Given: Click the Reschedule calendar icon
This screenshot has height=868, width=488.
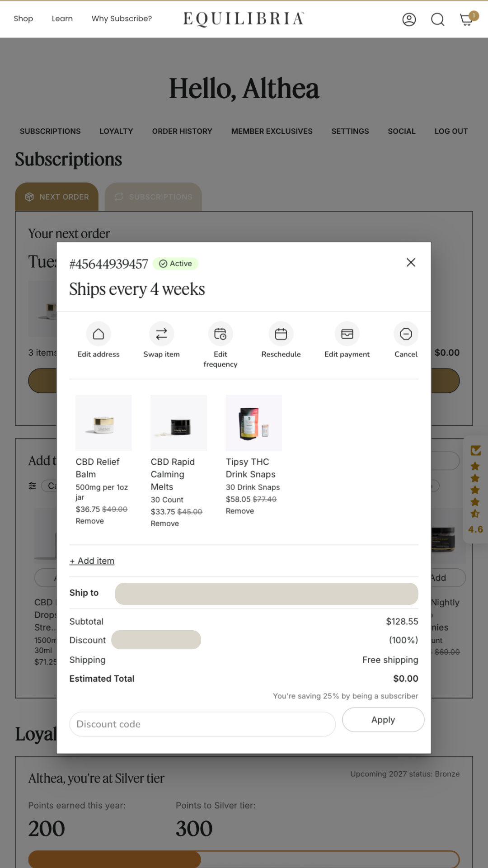Looking at the screenshot, I should [x=281, y=334].
